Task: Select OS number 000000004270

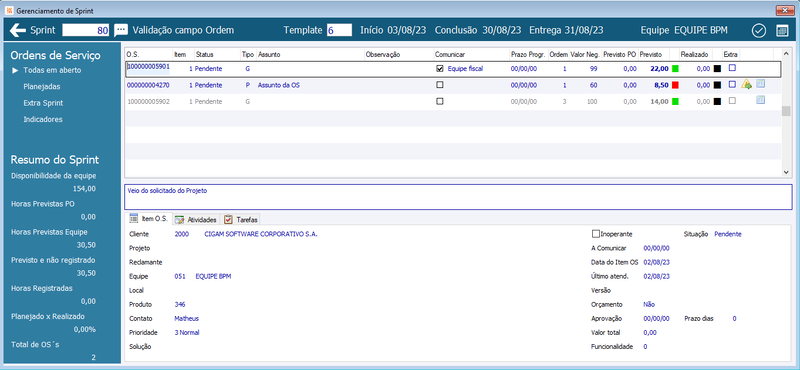Action: (148, 85)
